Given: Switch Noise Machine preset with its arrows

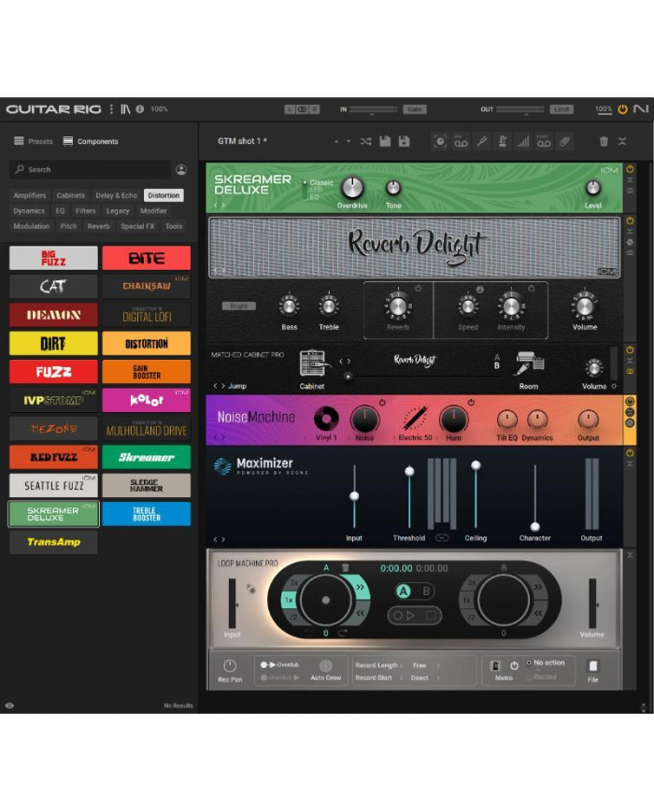Looking at the screenshot, I should click(220, 437).
